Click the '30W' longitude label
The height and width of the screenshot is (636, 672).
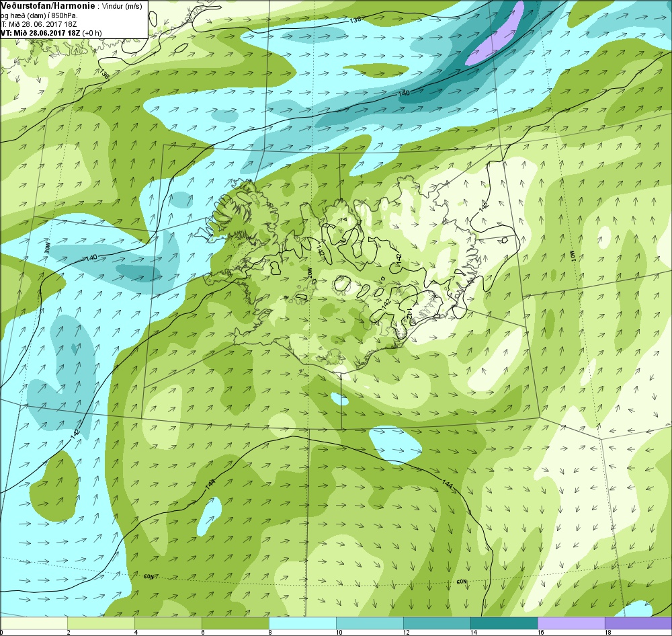tap(47, 249)
